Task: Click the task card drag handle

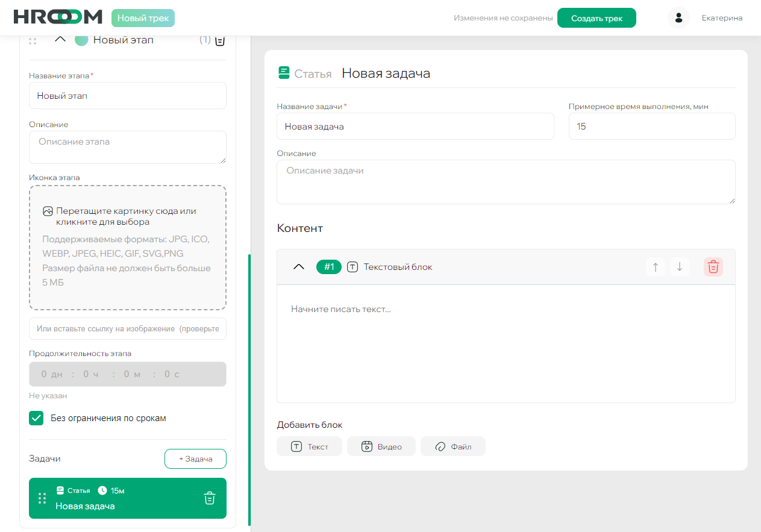Action: click(x=42, y=498)
